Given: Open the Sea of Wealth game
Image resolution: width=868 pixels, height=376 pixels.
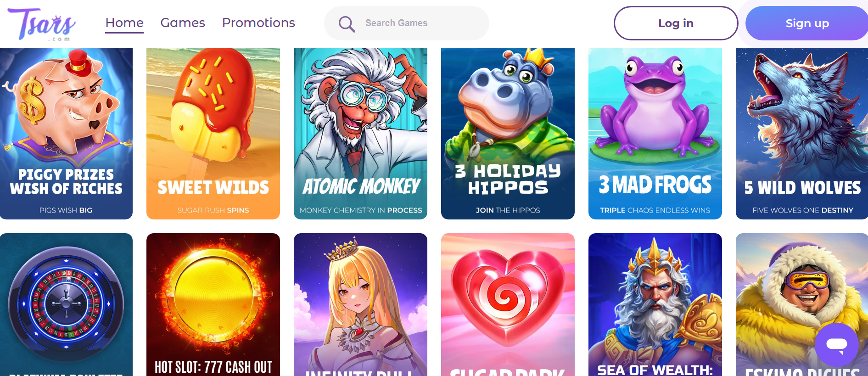Looking at the screenshot, I should coord(655,304).
